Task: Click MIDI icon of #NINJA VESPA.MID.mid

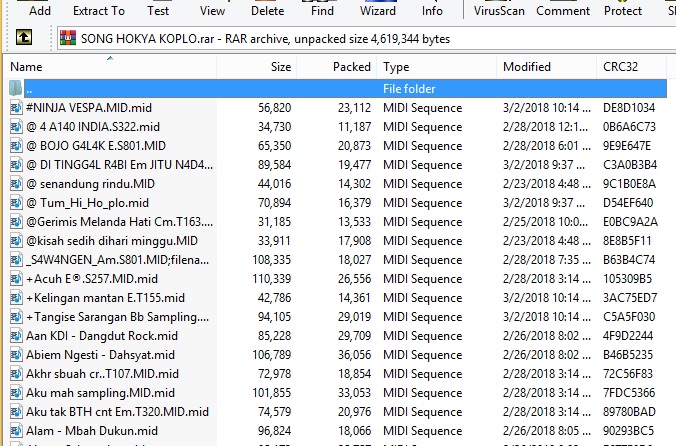Action: point(16,107)
